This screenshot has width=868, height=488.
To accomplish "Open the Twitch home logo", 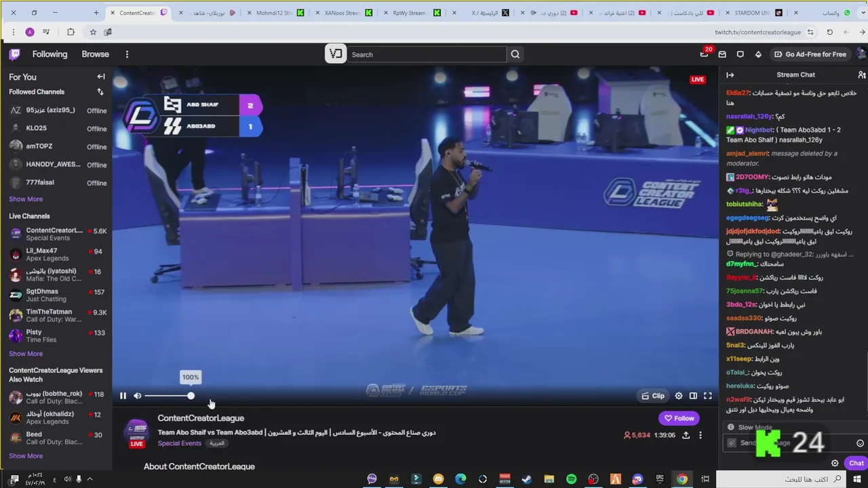I will click(x=15, y=54).
